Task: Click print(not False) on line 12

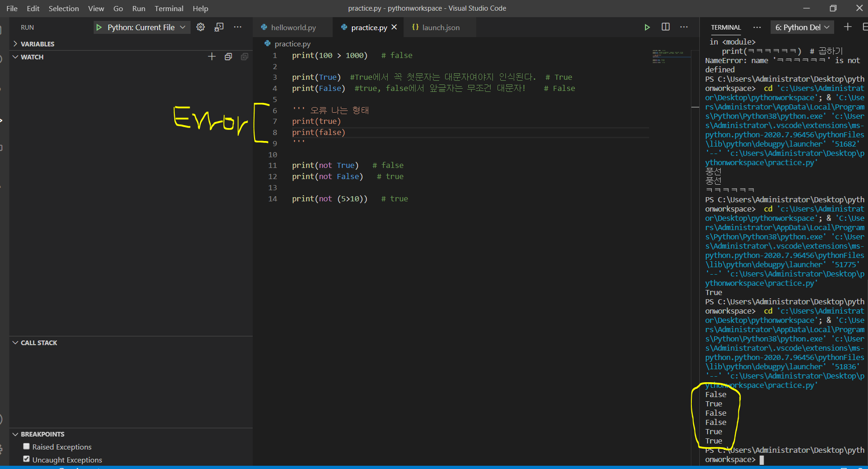Action: coord(327,176)
